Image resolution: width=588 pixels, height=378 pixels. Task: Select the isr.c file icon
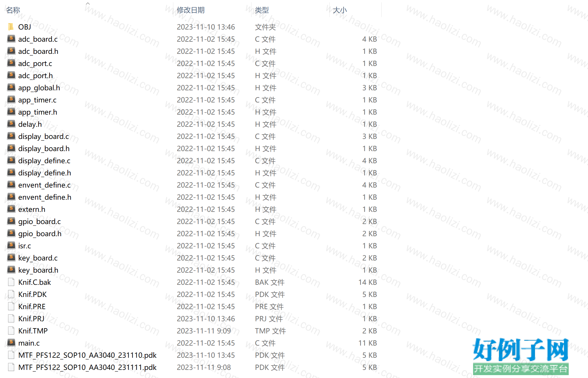pyautogui.click(x=11, y=245)
